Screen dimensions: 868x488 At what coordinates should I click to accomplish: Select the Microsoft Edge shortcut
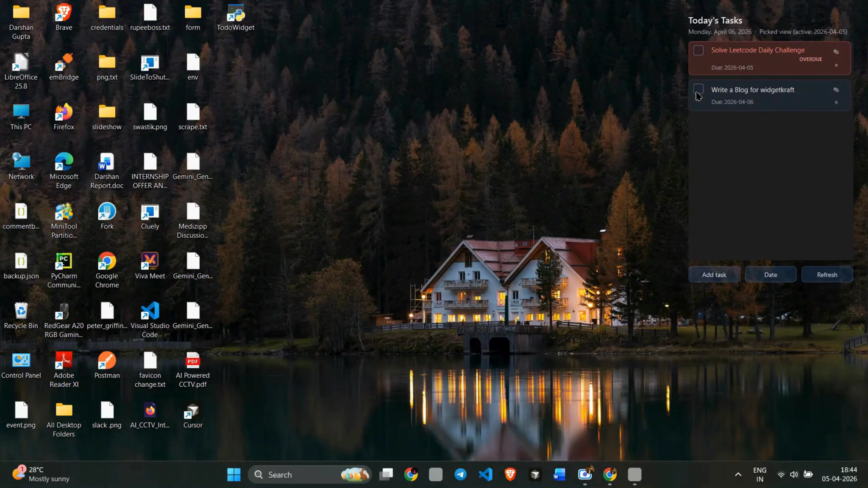64,171
